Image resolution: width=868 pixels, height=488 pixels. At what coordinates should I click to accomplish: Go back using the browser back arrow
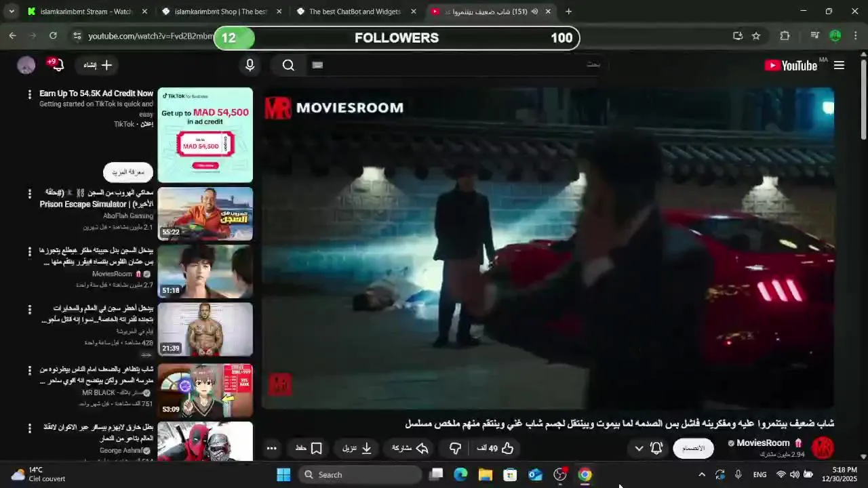point(13,36)
